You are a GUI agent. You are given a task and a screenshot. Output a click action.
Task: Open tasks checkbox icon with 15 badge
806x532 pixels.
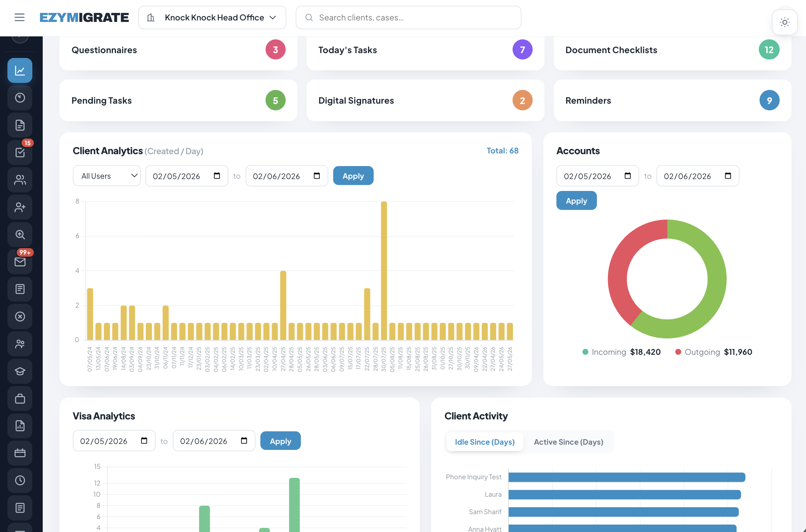tap(20, 153)
